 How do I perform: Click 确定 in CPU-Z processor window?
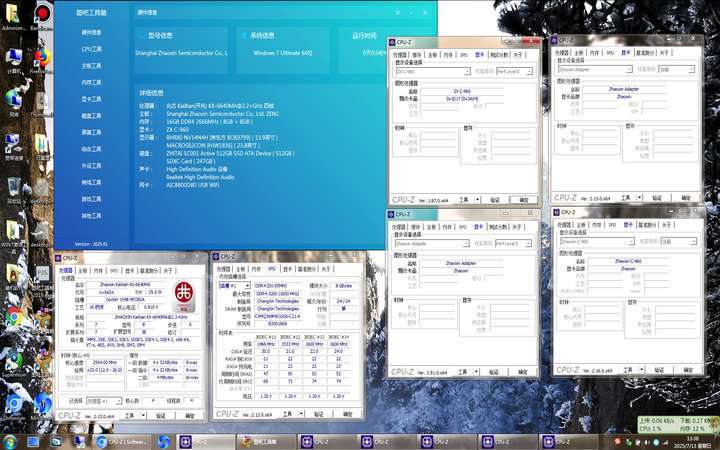(190, 416)
